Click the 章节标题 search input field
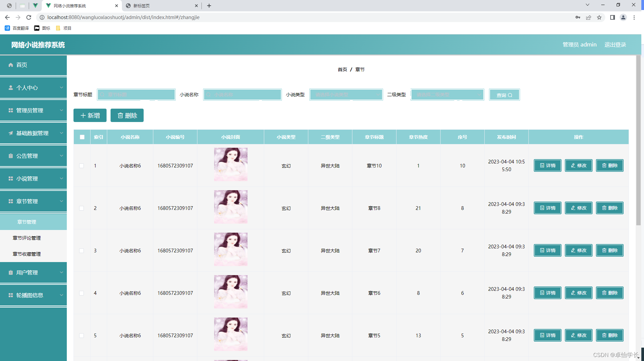The image size is (644, 361). pyautogui.click(x=136, y=95)
